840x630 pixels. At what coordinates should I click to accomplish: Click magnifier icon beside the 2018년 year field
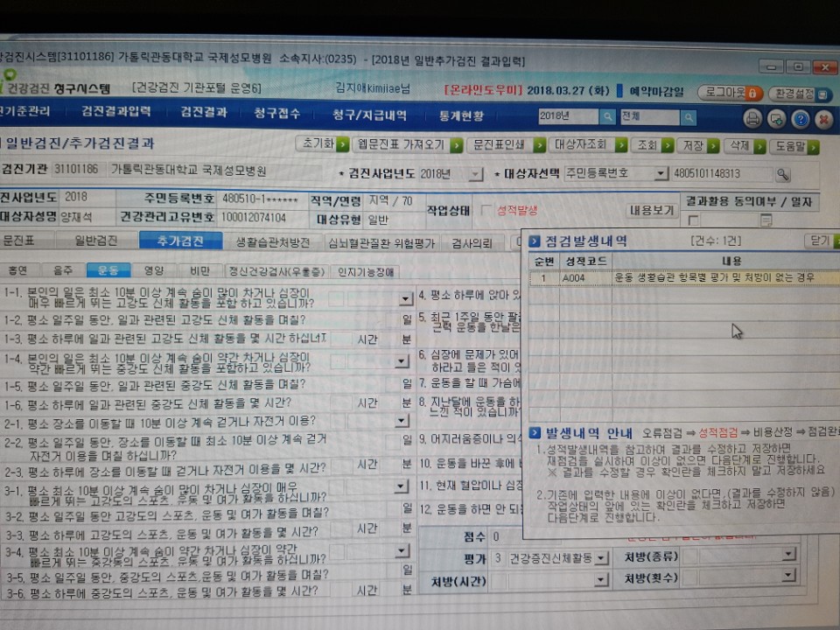click(x=607, y=116)
